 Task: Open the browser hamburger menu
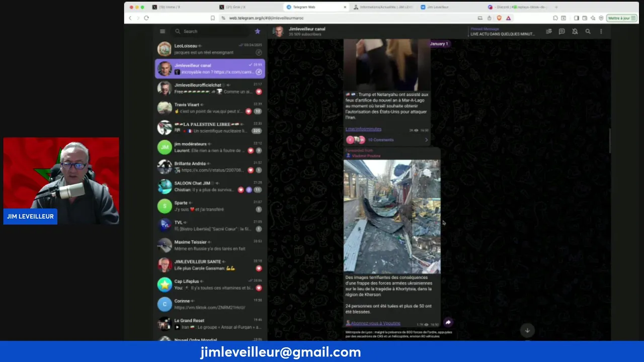point(634,18)
